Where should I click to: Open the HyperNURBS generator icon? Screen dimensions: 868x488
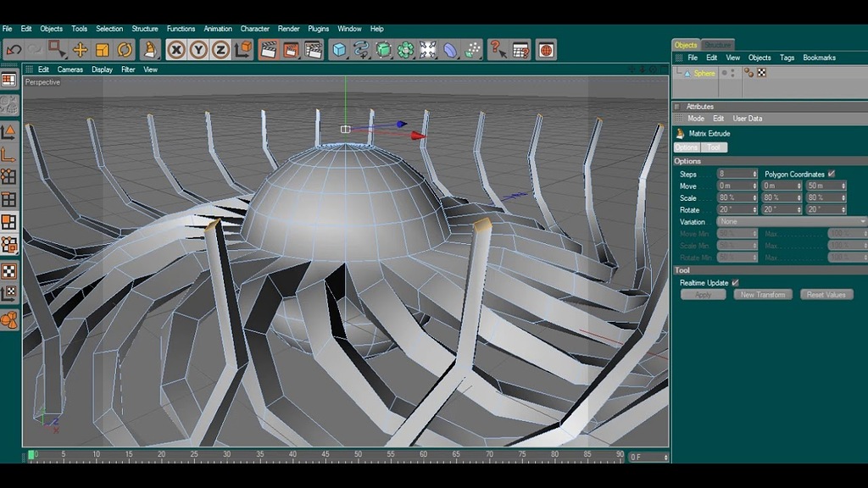(383, 50)
